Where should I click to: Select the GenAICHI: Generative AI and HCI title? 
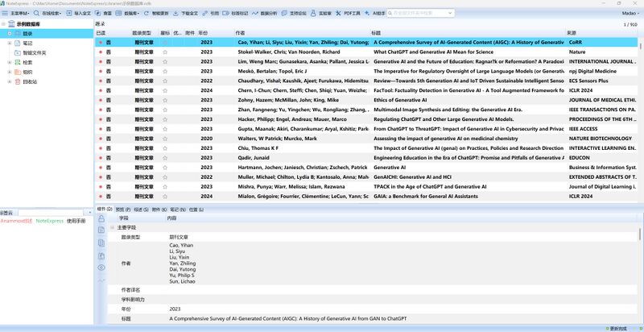[x=412, y=177]
